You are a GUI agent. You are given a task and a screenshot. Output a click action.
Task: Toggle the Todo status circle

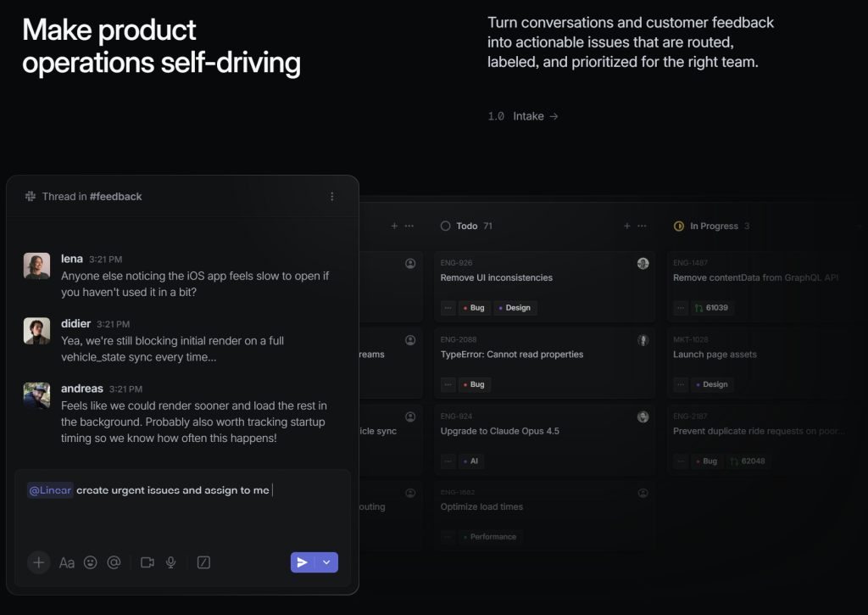pyautogui.click(x=446, y=226)
